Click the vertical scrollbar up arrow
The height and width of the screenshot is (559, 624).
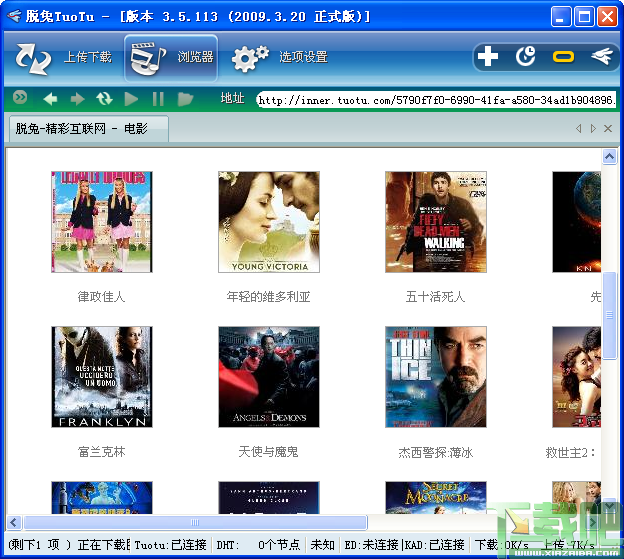pos(609,157)
